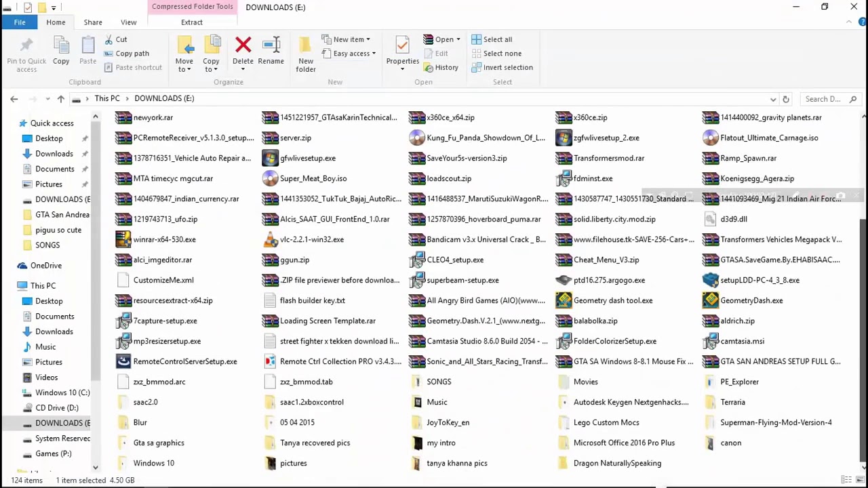868x488 pixels.
Task: Click the Search DOWNLOADS input field
Action: pos(822,99)
